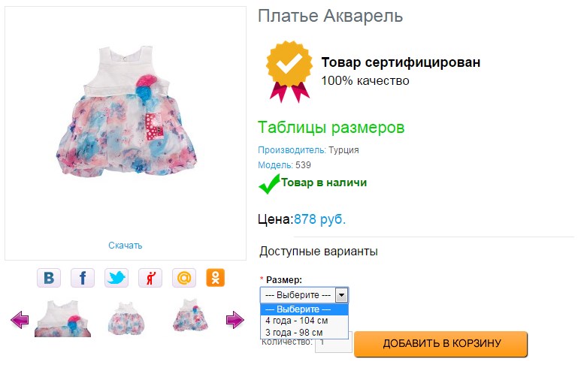Share the dress on Facebook
Image resolution: width=578 pixels, height=392 pixels.
[83, 278]
